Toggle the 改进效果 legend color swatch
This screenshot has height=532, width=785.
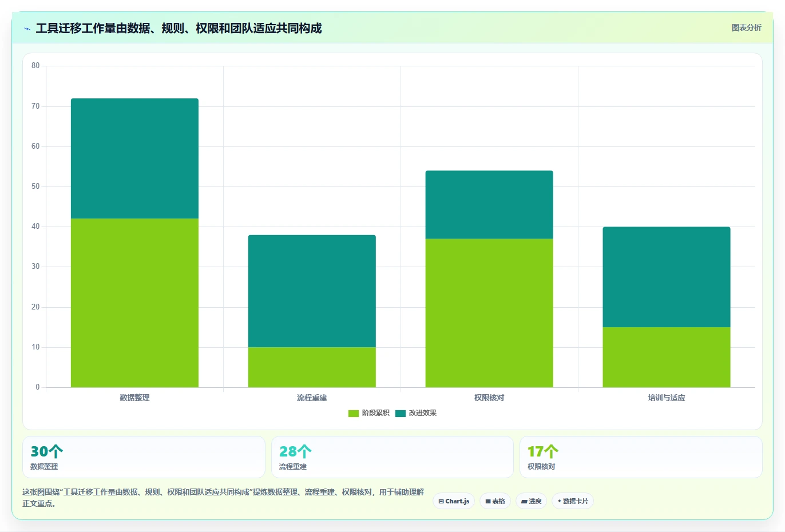tap(401, 413)
